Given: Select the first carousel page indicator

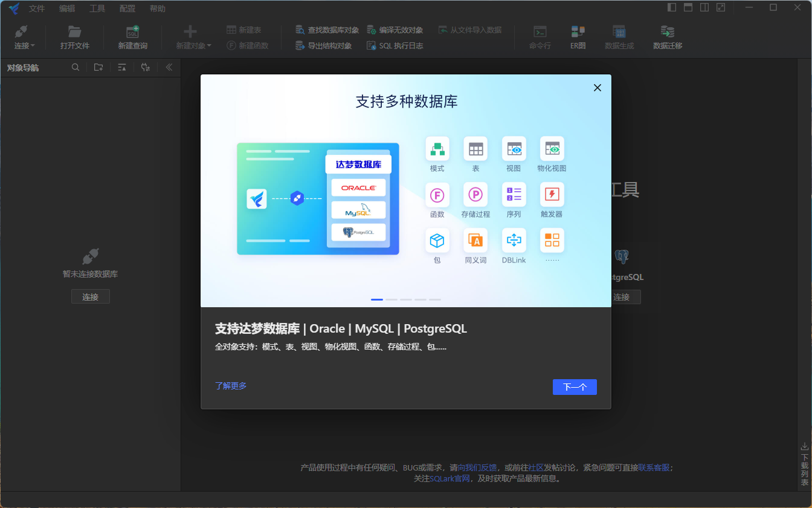Looking at the screenshot, I should pyautogui.click(x=377, y=299).
